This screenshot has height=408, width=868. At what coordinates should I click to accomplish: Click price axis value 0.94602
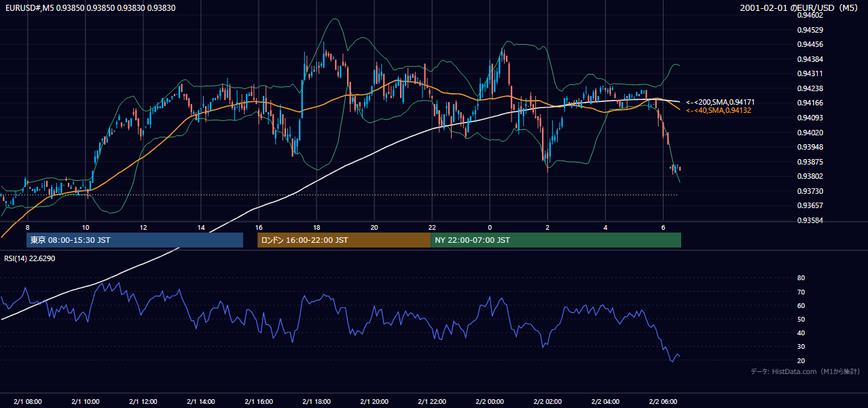[810, 15]
